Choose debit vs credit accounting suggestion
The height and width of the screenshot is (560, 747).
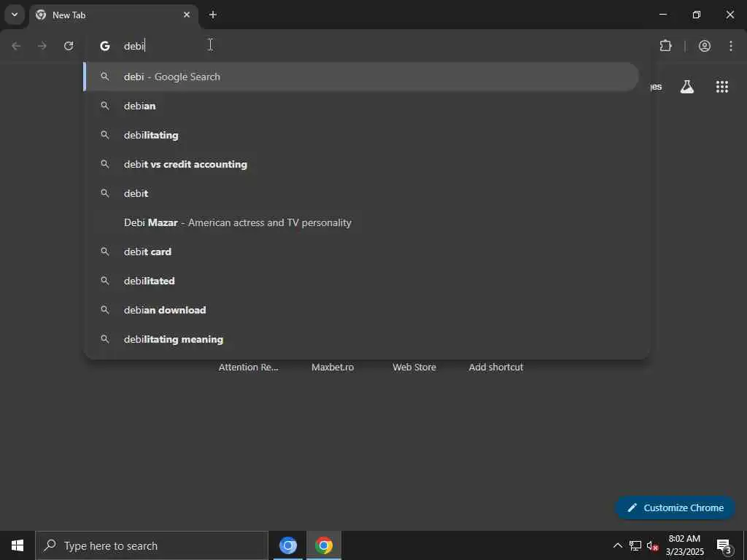pos(361,164)
